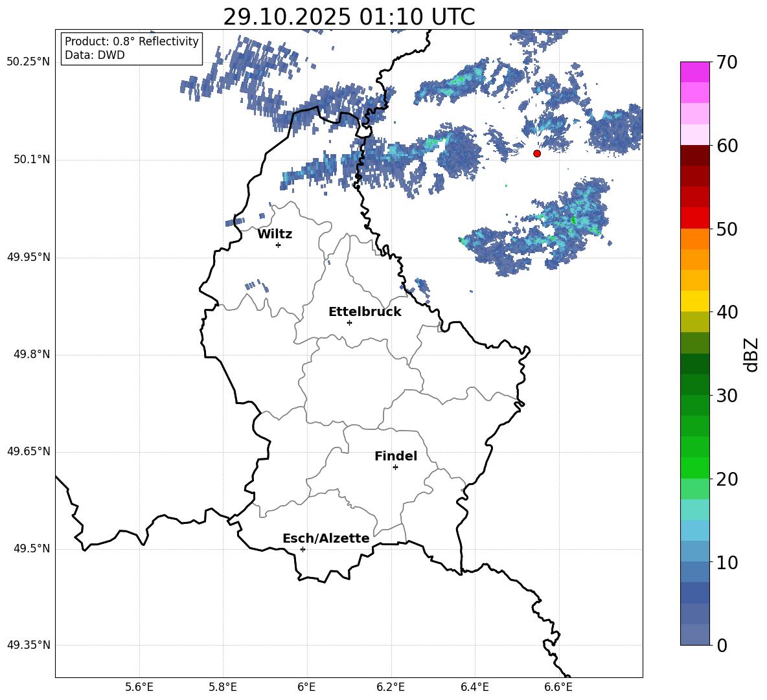This screenshot has width=767, height=700.
Task: Click the colorbar tick value 70
Action: (727, 63)
